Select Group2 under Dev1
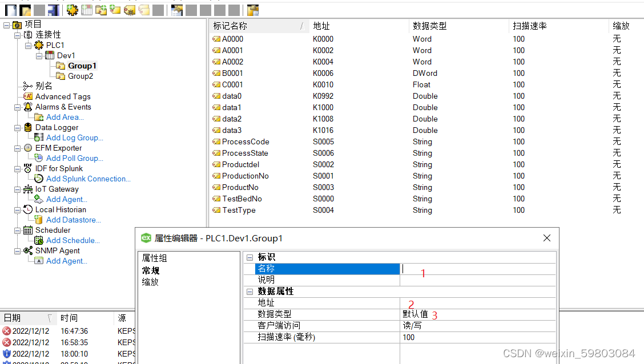Viewport: 644px width, 364px height. [x=82, y=76]
